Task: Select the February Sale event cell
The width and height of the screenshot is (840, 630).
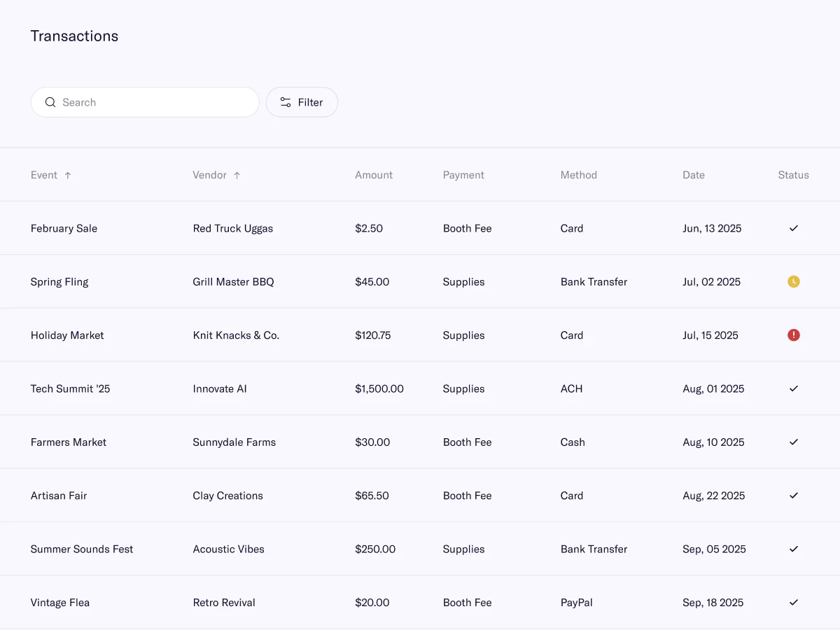Action: (64, 228)
